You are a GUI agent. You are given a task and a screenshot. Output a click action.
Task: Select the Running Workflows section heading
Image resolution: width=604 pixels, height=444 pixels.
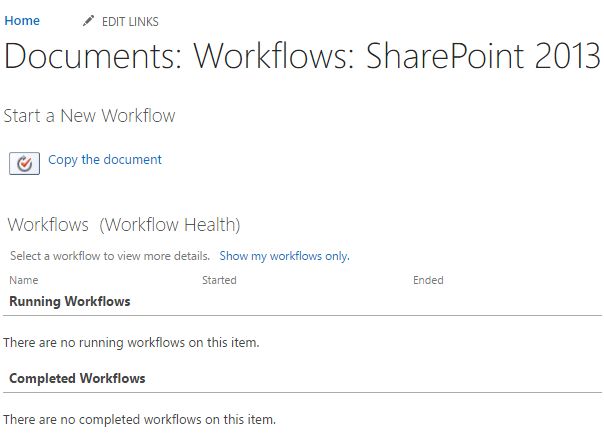pos(70,301)
